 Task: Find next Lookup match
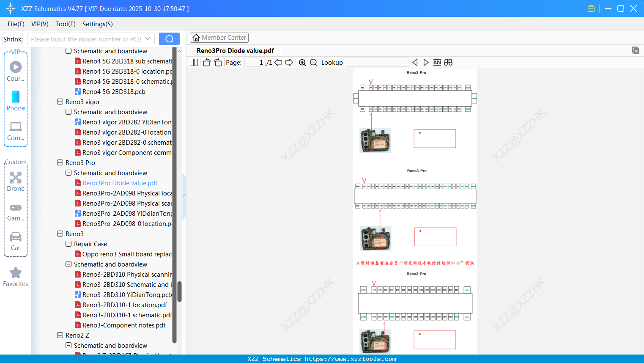pyautogui.click(x=426, y=62)
